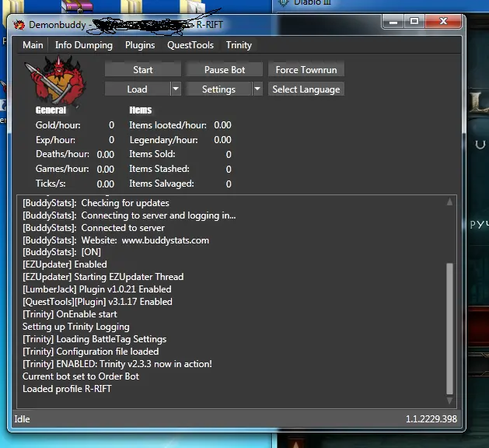Open the Settings button
489x448 pixels.
[x=219, y=89]
